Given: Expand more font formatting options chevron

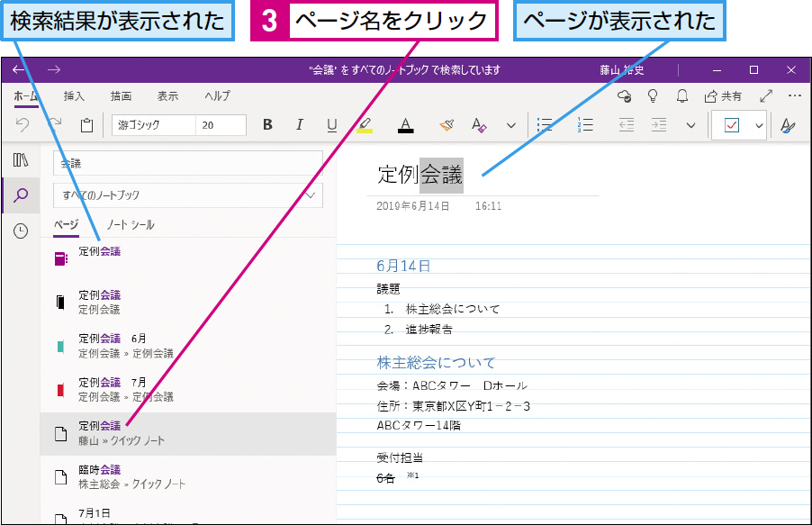Looking at the screenshot, I should [511, 125].
